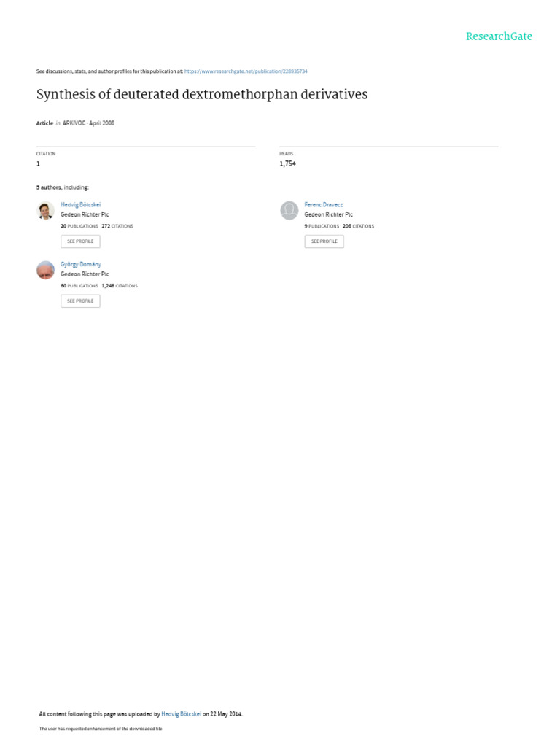Click the 1,248 citations stat
Screen dimensions: 560x747
point(120,286)
